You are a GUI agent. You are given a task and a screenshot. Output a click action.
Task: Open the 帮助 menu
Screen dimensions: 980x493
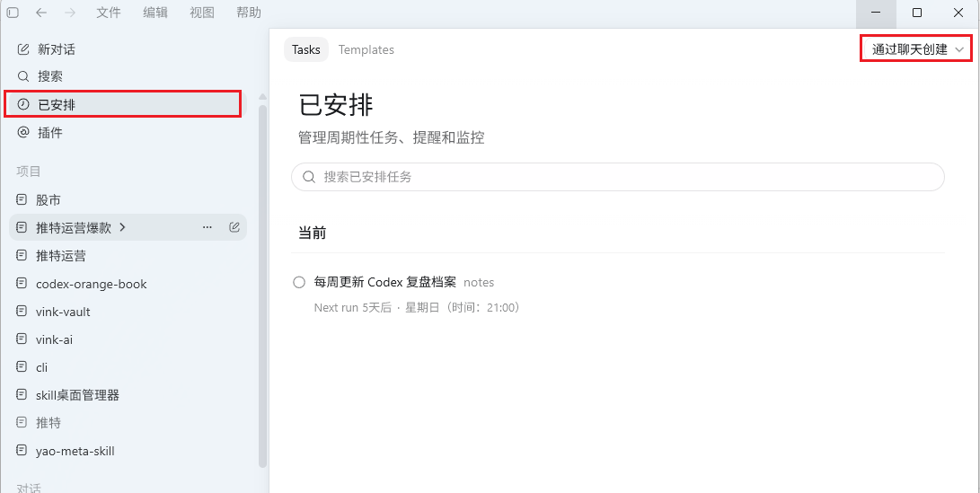point(249,13)
